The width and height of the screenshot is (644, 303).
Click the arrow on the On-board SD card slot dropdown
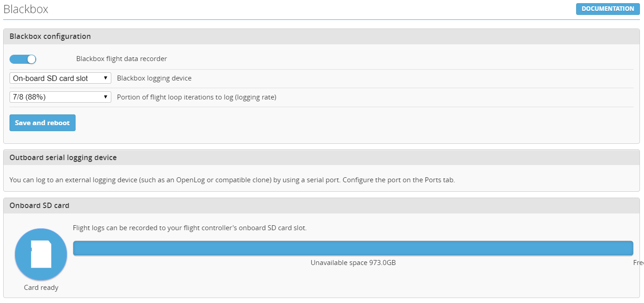[105, 78]
